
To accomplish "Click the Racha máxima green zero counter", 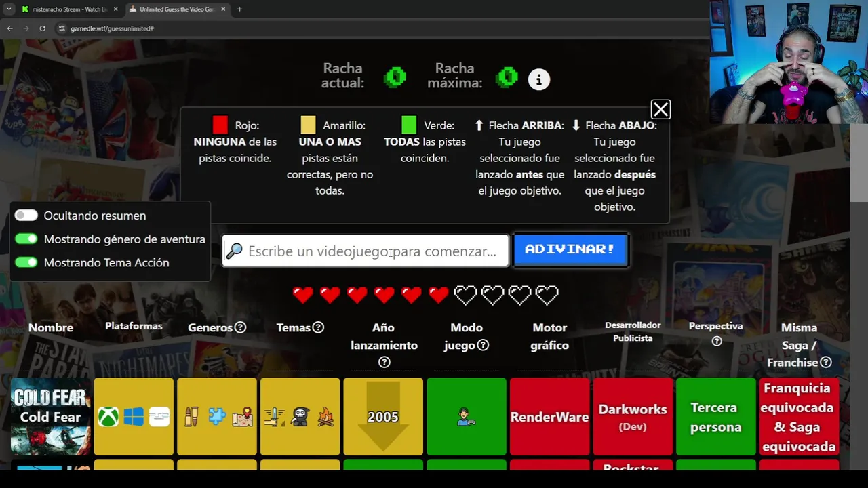I will coord(507,77).
